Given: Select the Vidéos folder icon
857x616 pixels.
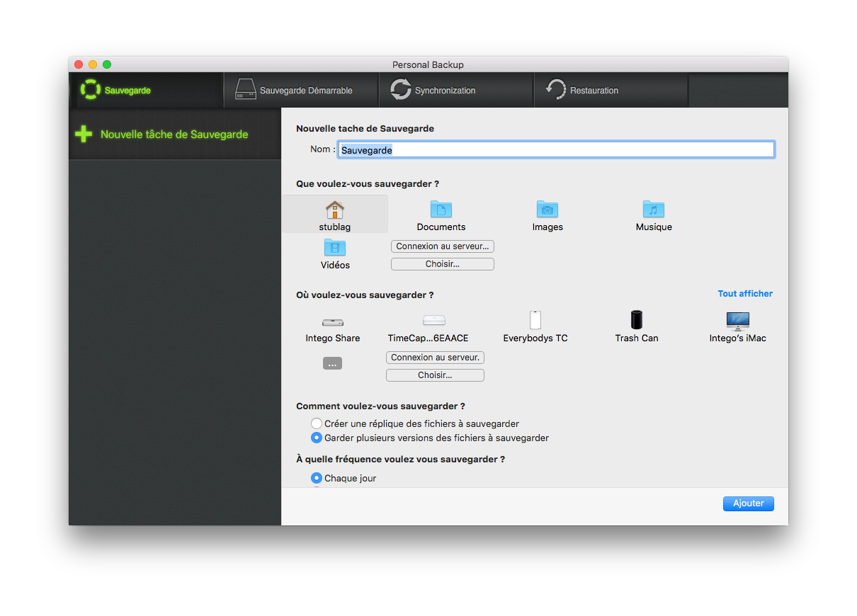Looking at the screenshot, I should click(x=335, y=247).
